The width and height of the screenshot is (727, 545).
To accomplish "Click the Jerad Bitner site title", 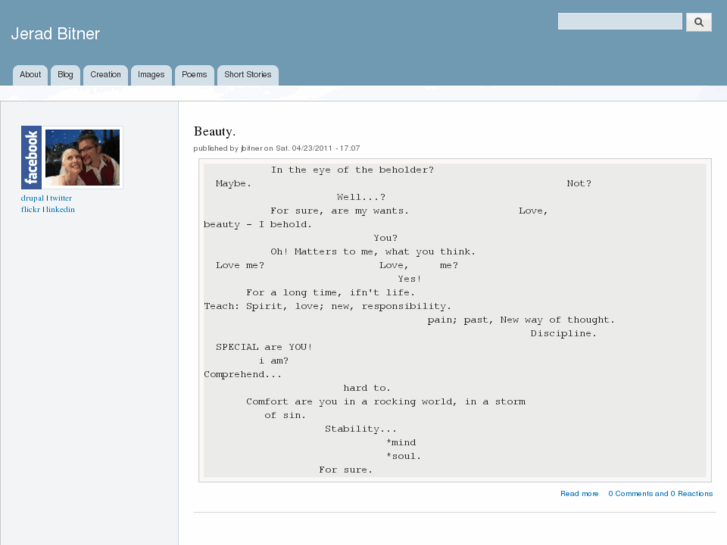I will click(55, 34).
